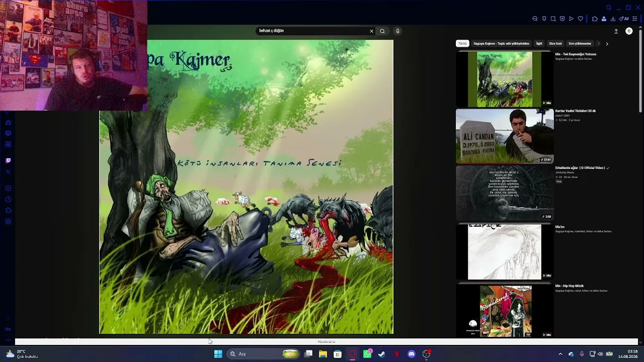Open the weather widget '20°C Çok bulutlu'
Screen dimensions: 644x362
tap(22, 354)
